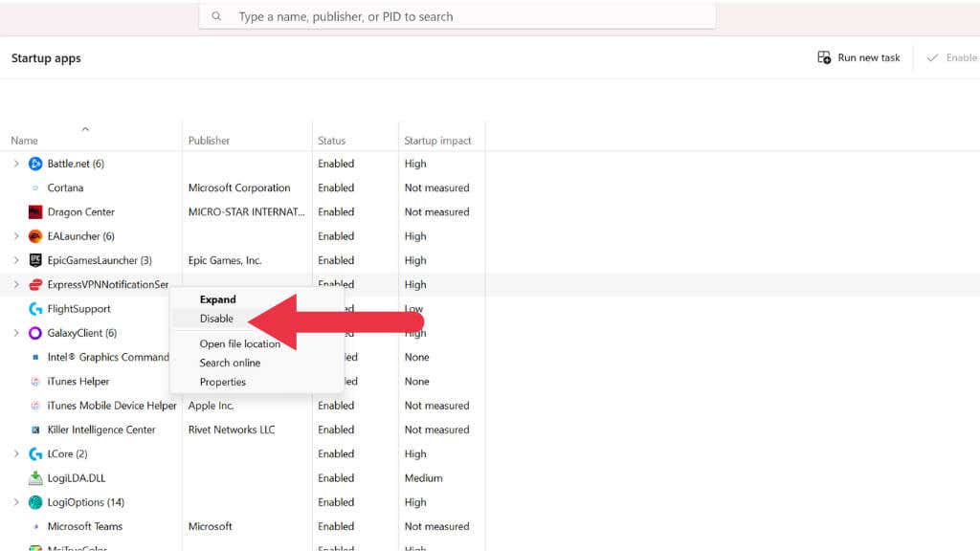Click the search magnifier icon
This screenshot has width=980, height=551.
[x=216, y=16]
